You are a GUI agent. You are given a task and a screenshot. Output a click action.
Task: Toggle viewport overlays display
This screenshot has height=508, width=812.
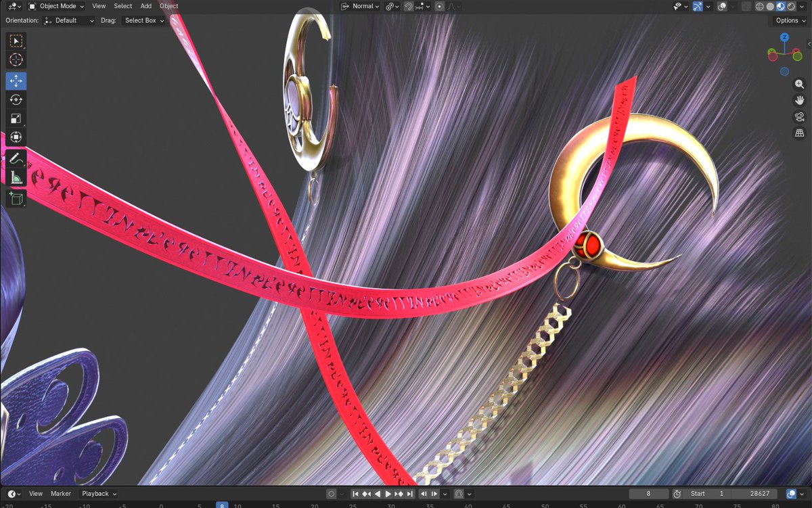[723, 6]
